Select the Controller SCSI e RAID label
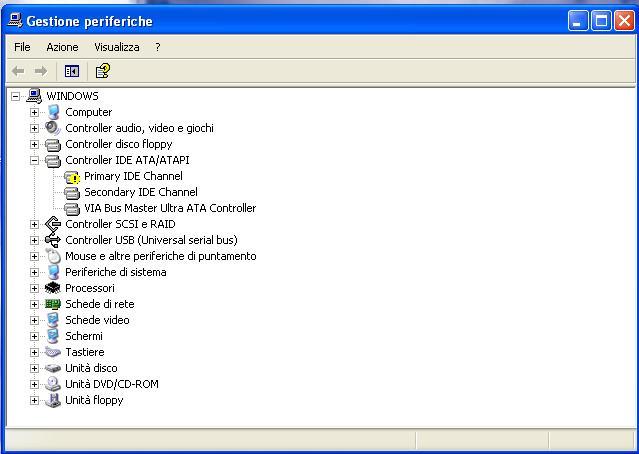This screenshot has width=639, height=454. point(120,224)
